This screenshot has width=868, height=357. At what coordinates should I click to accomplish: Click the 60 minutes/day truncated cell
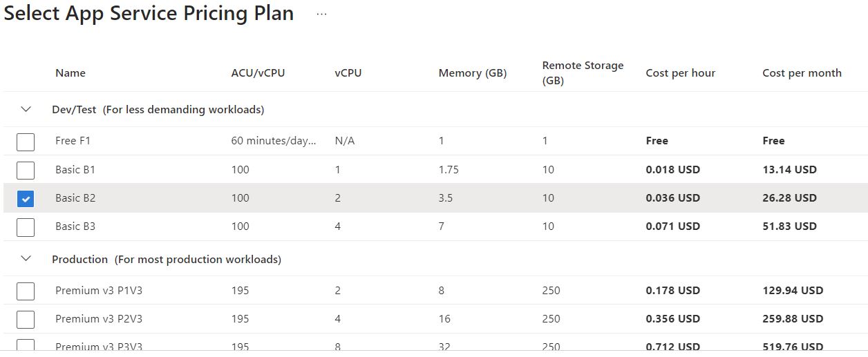(274, 140)
